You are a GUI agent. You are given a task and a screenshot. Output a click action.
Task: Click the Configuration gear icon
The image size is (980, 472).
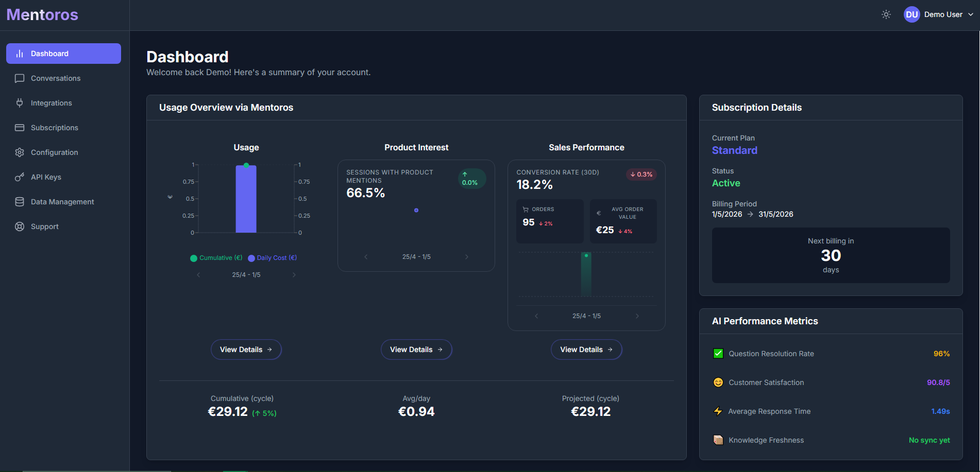tap(20, 152)
